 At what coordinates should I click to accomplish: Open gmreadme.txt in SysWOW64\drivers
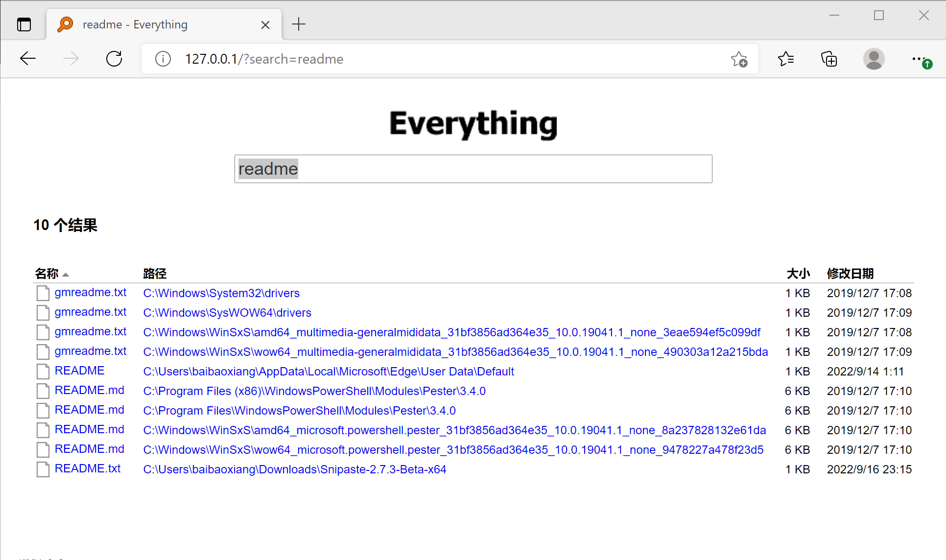pyautogui.click(x=91, y=312)
